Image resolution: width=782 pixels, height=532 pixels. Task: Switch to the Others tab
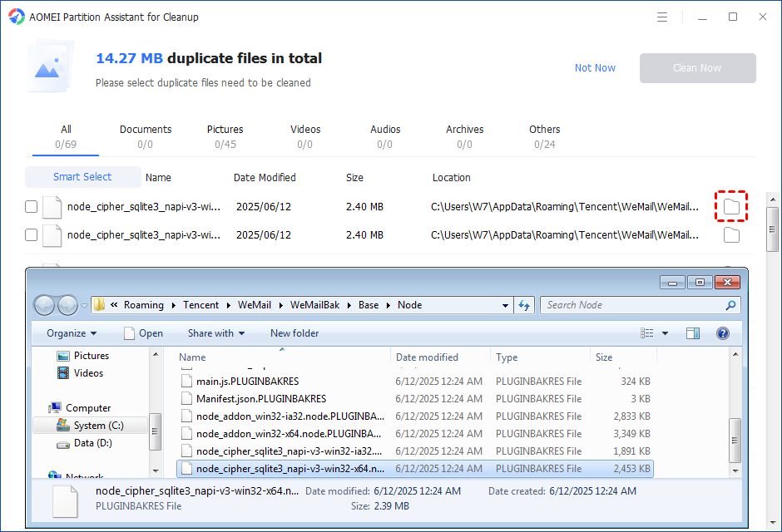coord(545,136)
